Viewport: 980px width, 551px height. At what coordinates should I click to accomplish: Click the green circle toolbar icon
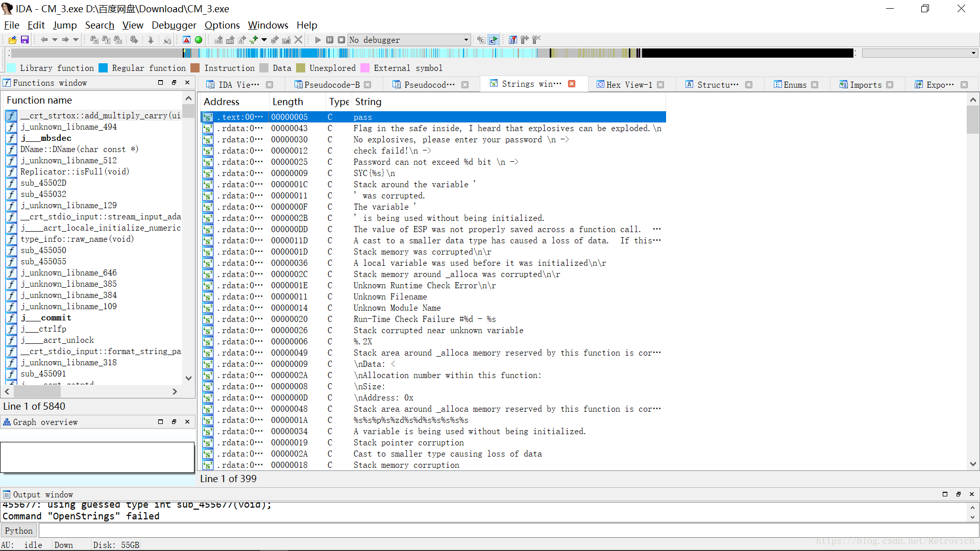199,40
